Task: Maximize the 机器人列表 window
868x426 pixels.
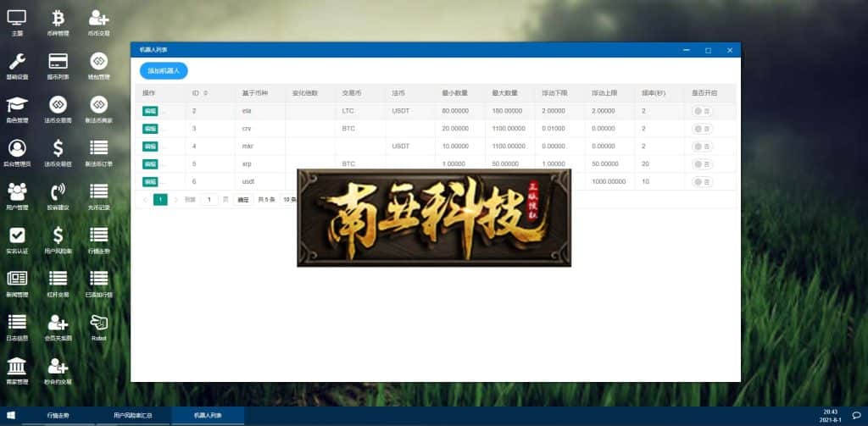Action: (708, 50)
